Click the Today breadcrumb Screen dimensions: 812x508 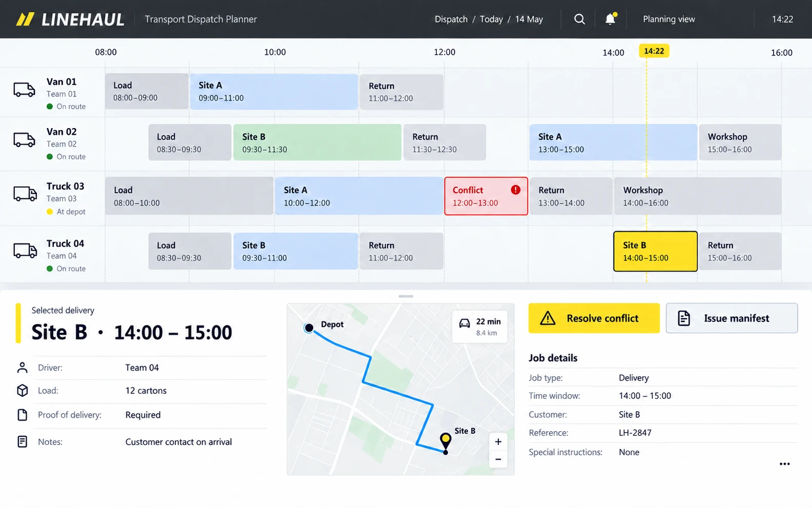point(491,19)
